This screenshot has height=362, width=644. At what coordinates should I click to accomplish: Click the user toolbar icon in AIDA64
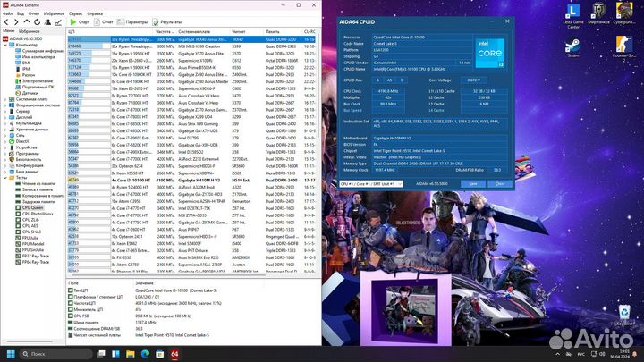point(47,22)
